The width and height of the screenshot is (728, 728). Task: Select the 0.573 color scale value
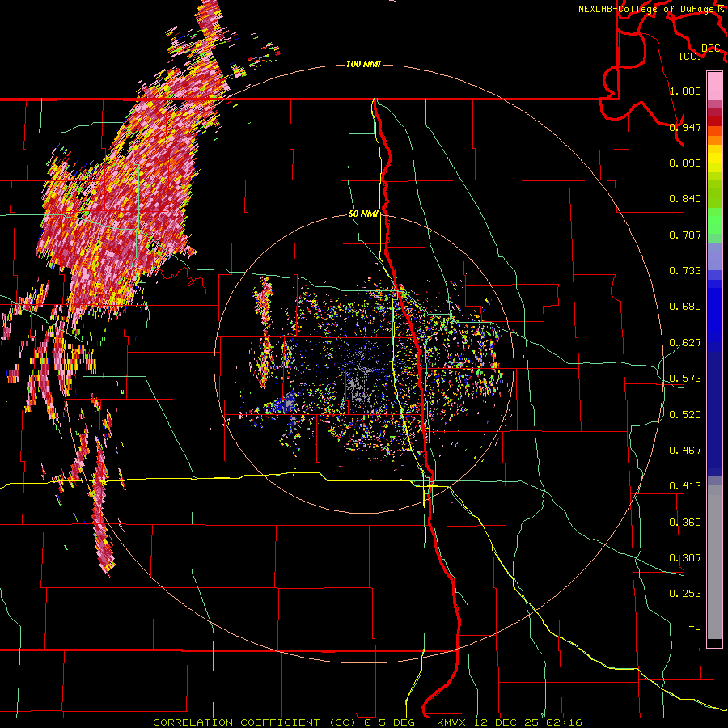685,379
